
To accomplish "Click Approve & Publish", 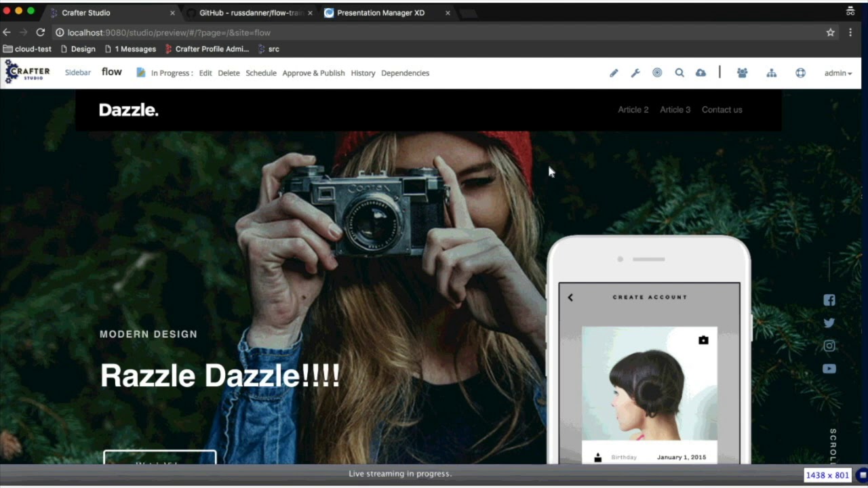I will click(x=313, y=73).
